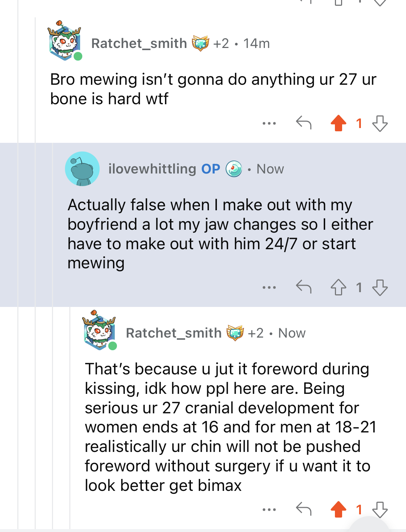The height and width of the screenshot is (532, 406).
Task: Downvote Ratchet_smith's first comment
Action: click(x=380, y=123)
